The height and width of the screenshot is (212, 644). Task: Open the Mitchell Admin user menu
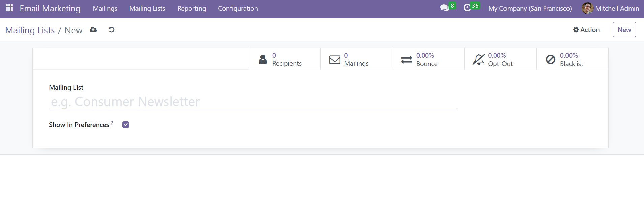coord(610,8)
